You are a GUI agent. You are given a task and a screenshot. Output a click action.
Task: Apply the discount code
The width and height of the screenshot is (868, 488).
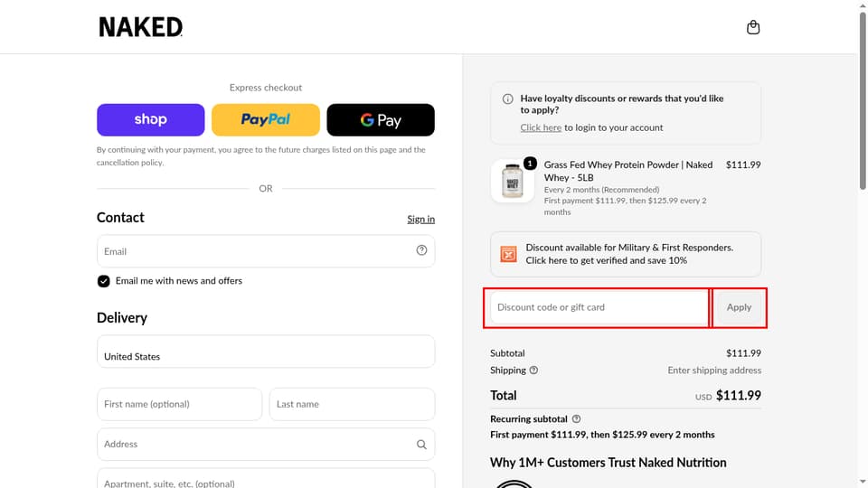[739, 307]
